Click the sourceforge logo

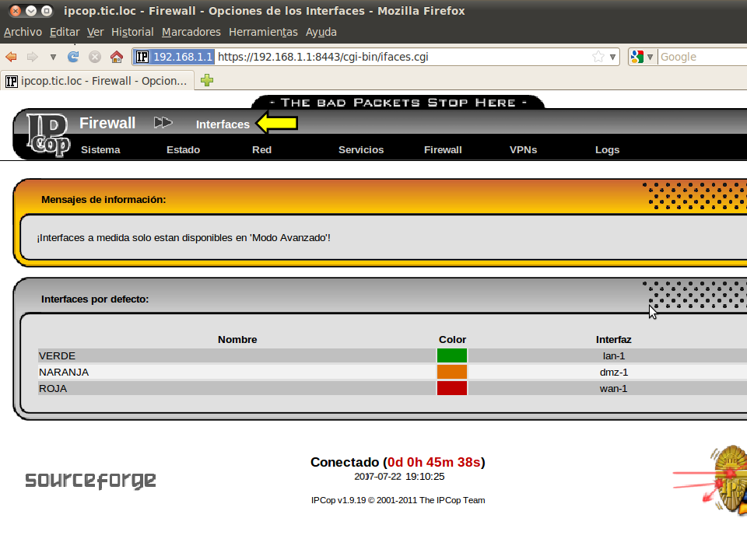[x=90, y=480]
